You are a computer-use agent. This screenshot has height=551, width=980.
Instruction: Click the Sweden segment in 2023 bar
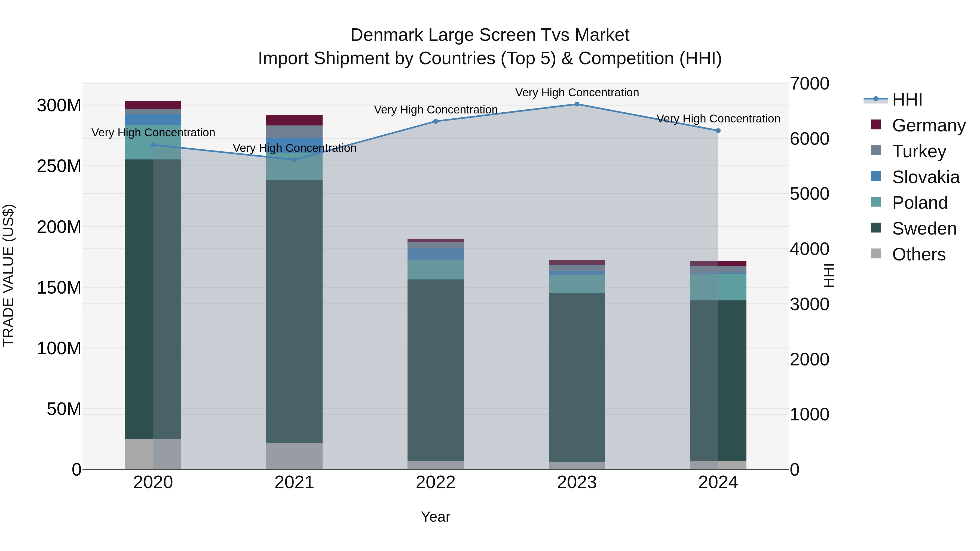click(577, 378)
